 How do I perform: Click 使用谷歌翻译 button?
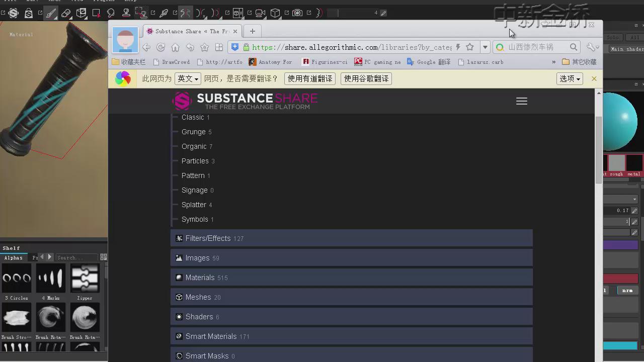pos(366,78)
